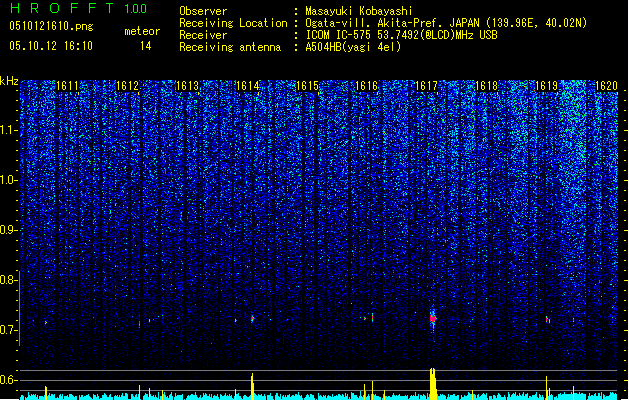Click the large red meteor echo near 1617
Image resolution: width=629 pixels, height=400 pixels.
433,319
